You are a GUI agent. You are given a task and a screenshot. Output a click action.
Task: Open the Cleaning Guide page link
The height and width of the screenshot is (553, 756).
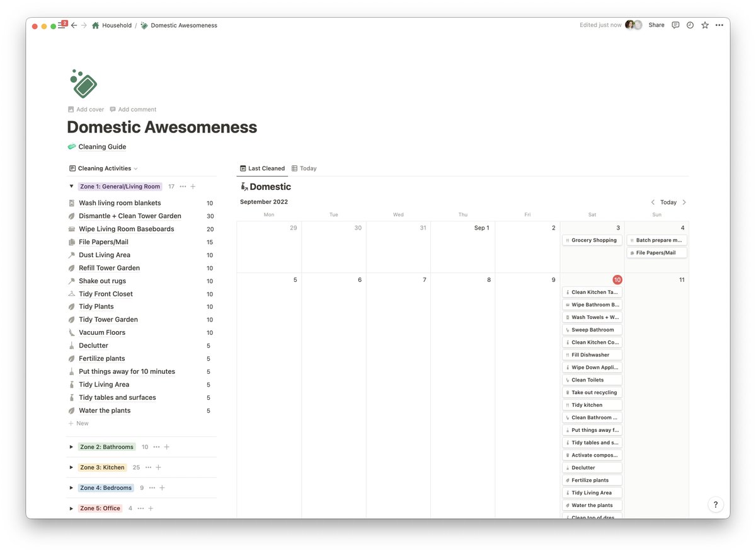pyautogui.click(x=102, y=147)
